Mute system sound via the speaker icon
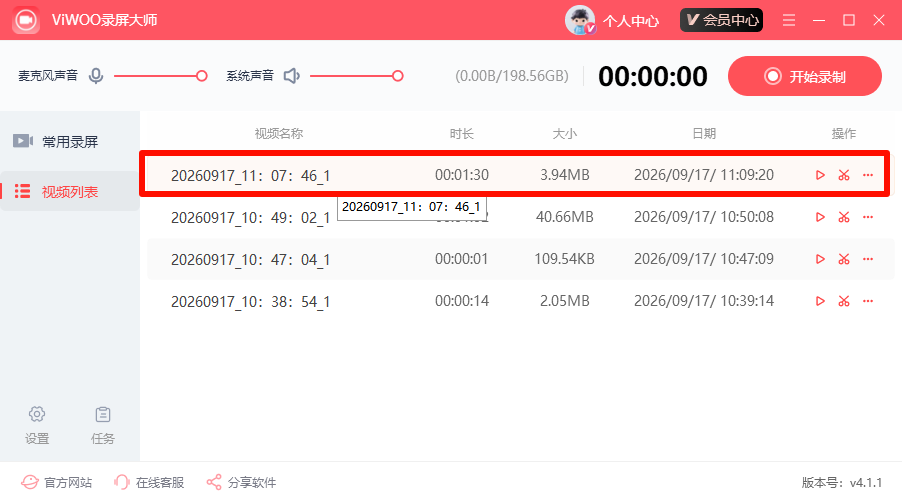 [x=292, y=76]
